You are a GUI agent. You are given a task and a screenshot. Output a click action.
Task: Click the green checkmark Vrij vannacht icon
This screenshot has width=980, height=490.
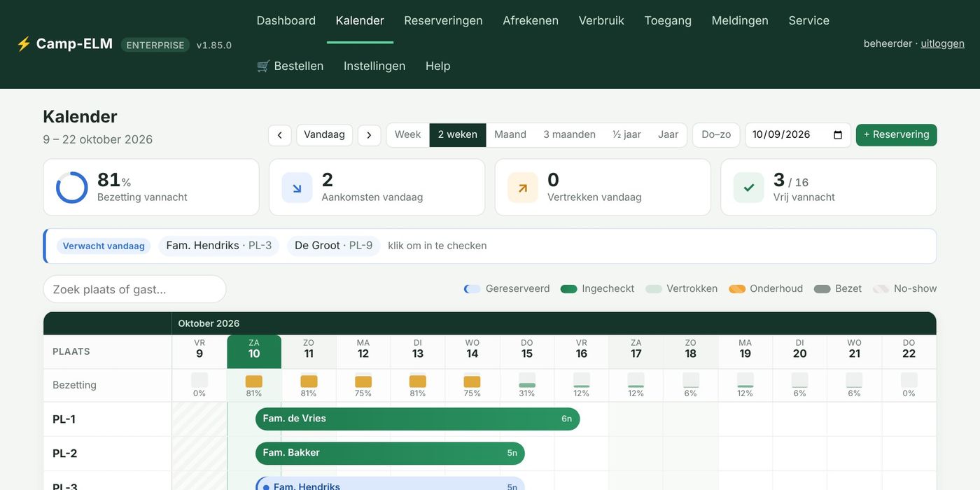click(x=748, y=188)
